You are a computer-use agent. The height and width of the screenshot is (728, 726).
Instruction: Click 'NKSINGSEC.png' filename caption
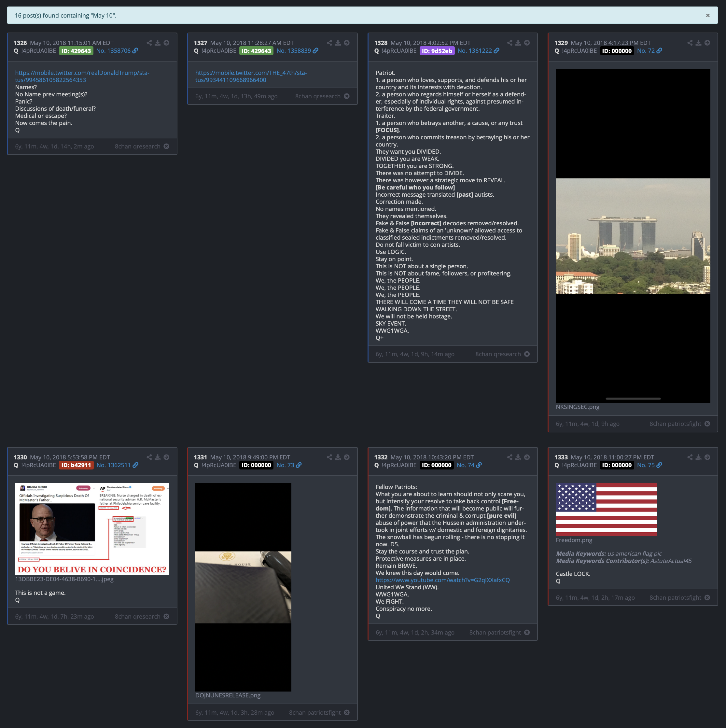(x=578, y=407)
